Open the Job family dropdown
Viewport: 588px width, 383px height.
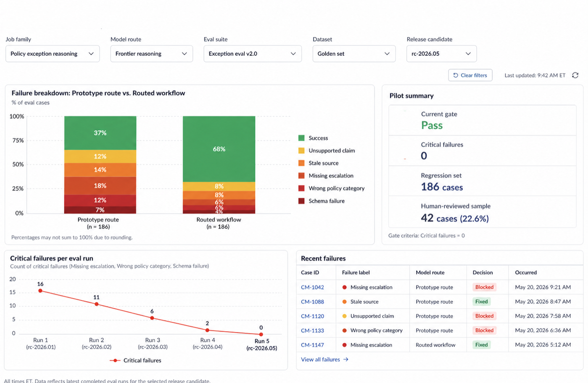[53, 54]
